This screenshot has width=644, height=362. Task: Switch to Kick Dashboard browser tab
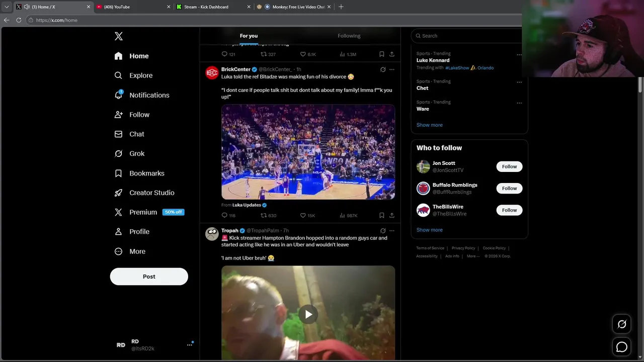[x=214, y=7]
